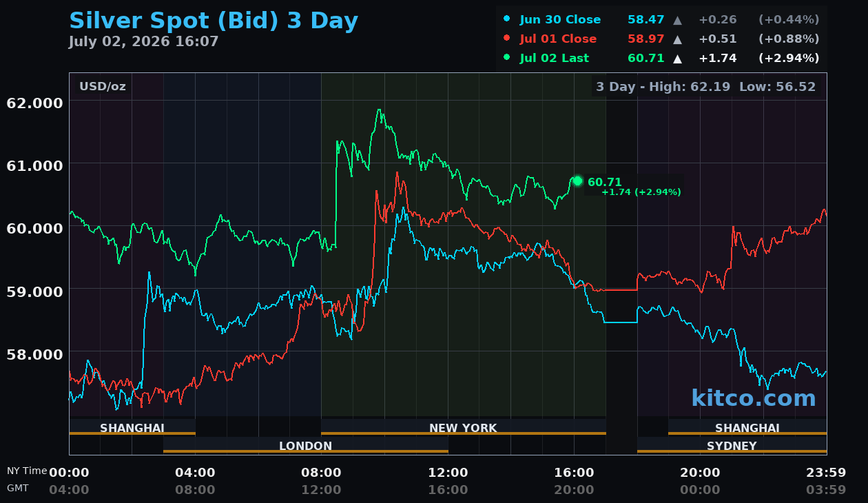Viewport: 868px width, 503px height.
Task: Click the Low: 56.52 readout
Action: (778, 87)
